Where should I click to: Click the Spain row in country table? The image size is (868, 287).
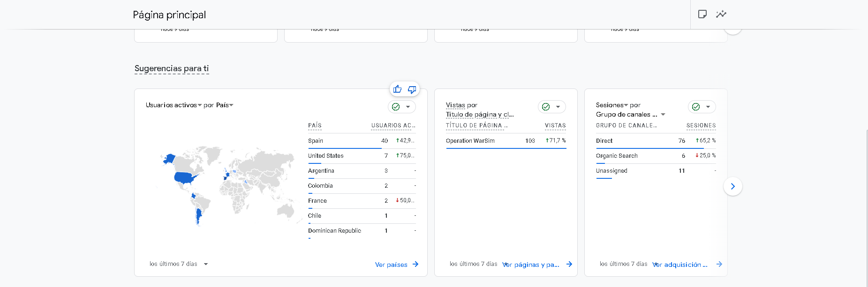click(x=316, y=141)
